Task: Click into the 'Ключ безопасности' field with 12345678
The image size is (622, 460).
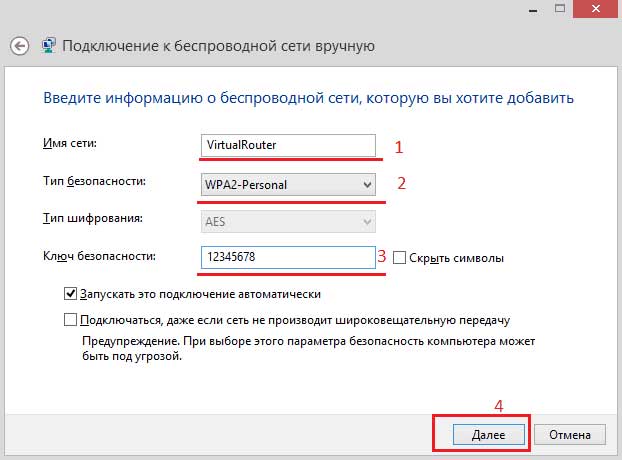Action: click(286, 258)
